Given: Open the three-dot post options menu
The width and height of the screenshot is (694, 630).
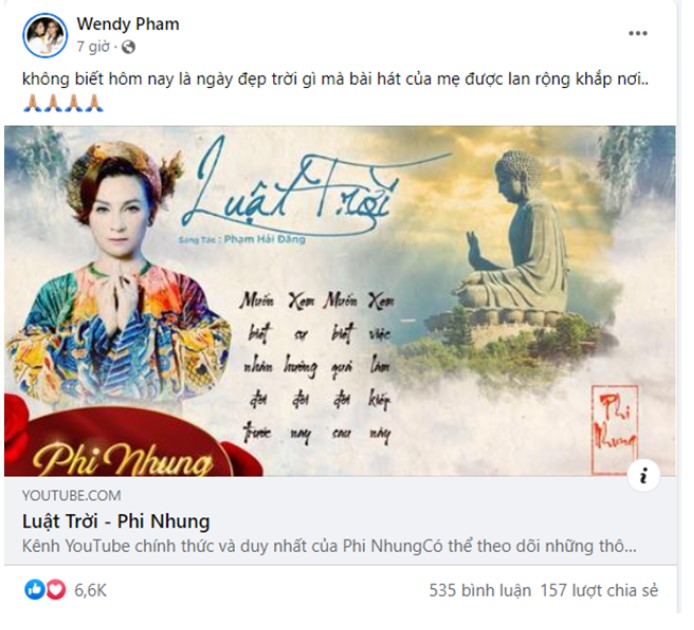Looking at the screenshot, I should click(638, 34).
